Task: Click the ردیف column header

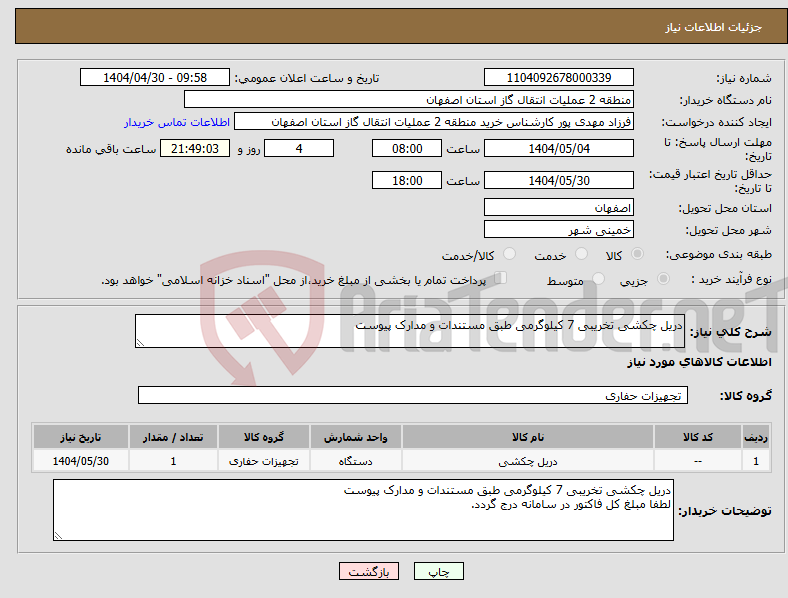Action: [x=755, y=437]
